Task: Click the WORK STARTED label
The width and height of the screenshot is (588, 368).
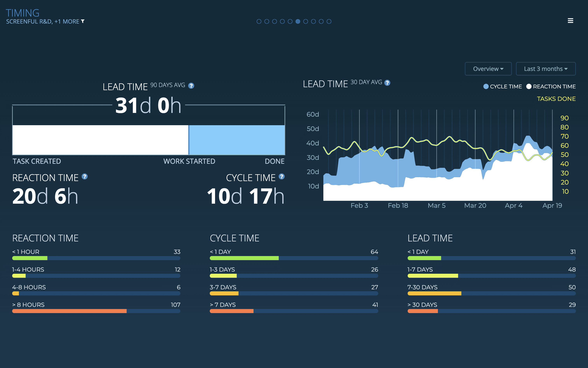Action: point(189,161)
